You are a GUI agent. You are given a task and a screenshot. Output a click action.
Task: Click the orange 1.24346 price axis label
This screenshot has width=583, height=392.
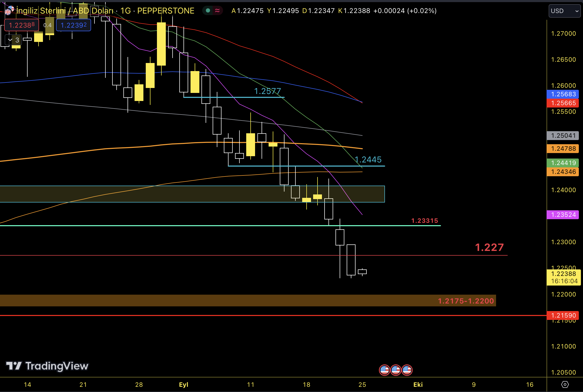click(x=563, y=172)
